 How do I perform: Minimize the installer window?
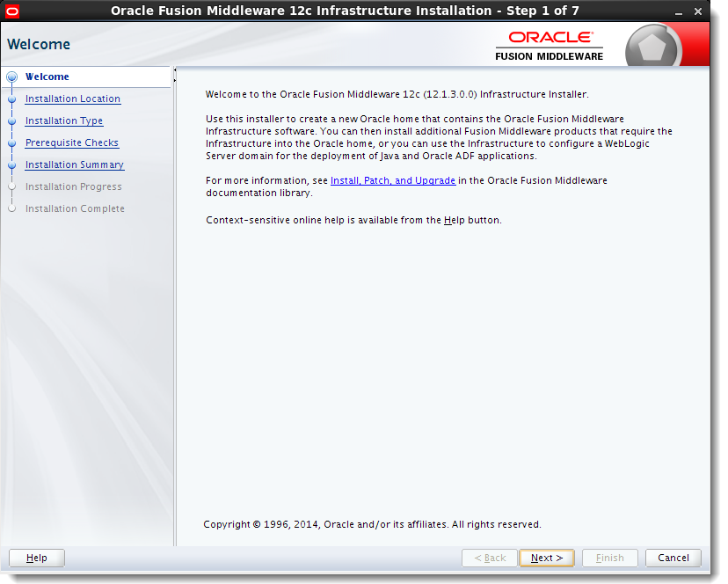(679, 11)
